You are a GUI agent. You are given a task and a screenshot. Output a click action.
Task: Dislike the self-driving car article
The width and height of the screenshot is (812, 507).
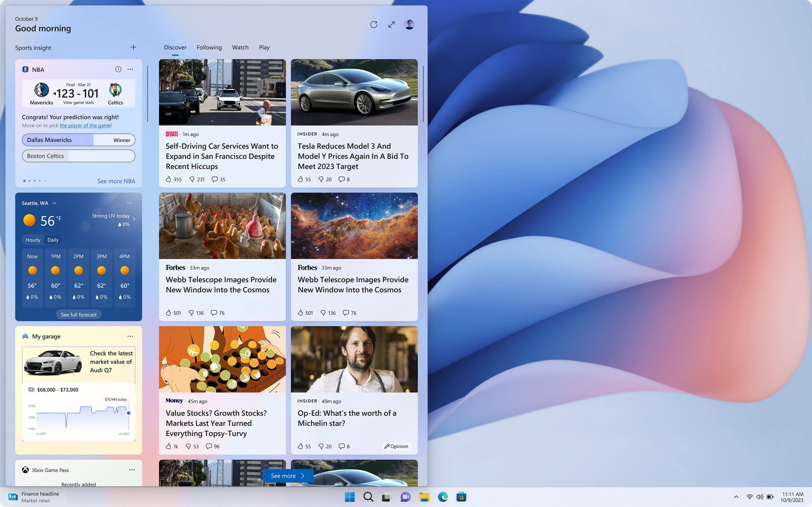[x=192, y=179]
